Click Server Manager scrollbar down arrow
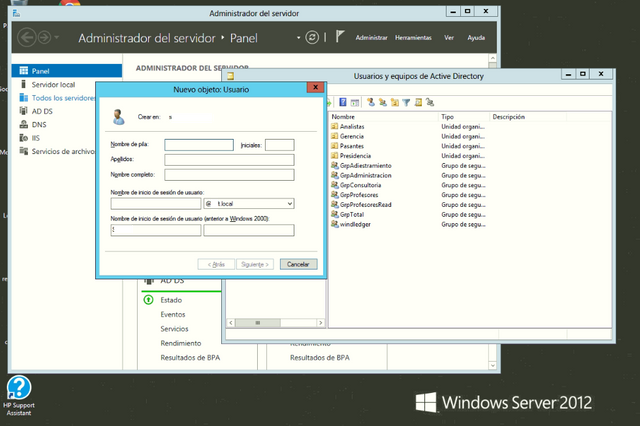640x426 pixels. coord(493,365)
